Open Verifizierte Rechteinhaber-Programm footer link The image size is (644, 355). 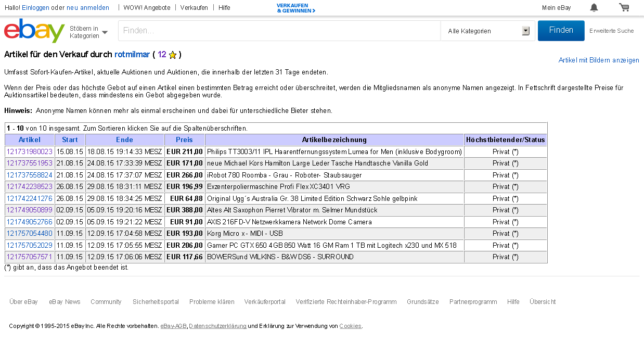click(x=346, y=302)
